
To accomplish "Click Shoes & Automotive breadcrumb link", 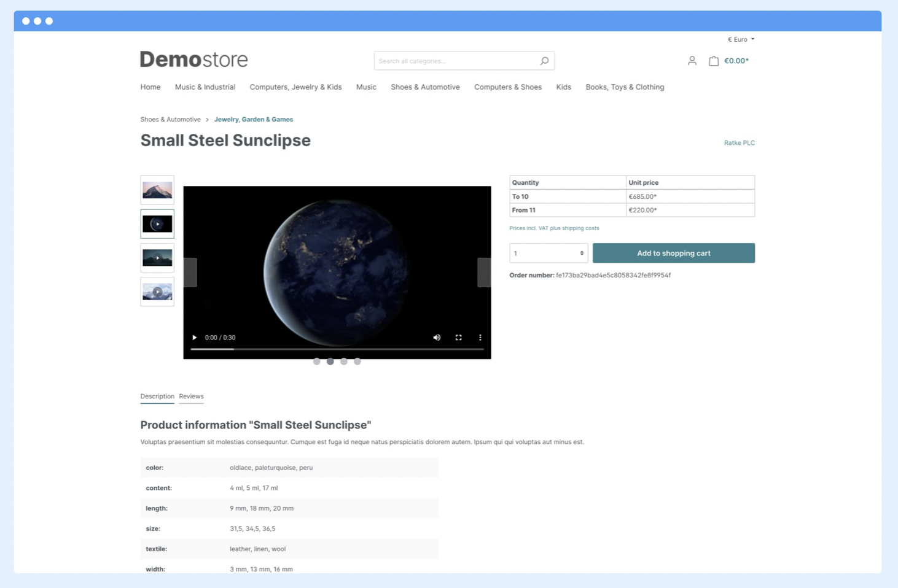I will [x=170, y=120].
